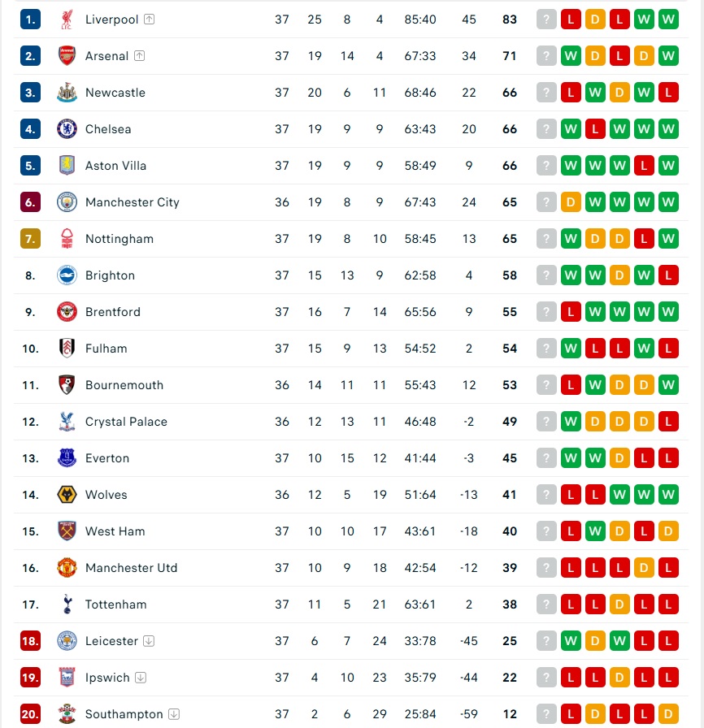Click relegation arrow icon next to Leicester
Image resolution: width=704 pixels, height=728 pixels.
tap(149, 641)
